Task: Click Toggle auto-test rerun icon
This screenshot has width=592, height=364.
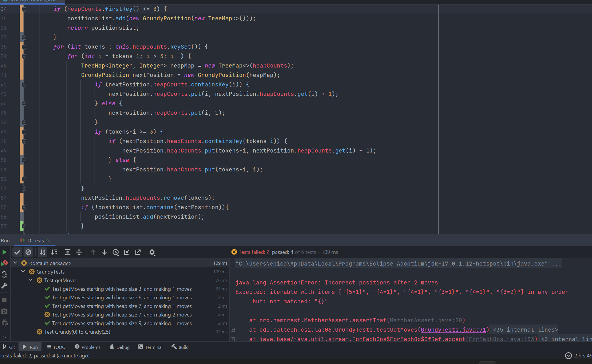Action: (x=4, y=274)
